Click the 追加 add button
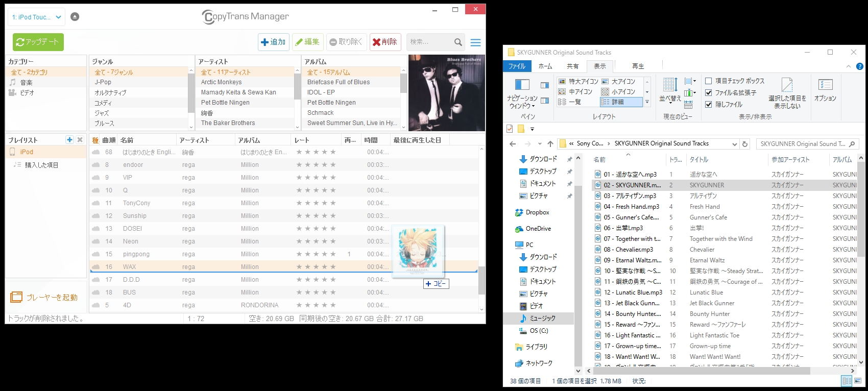This screenshot has height=391, width=868. (x=274, y=42)
